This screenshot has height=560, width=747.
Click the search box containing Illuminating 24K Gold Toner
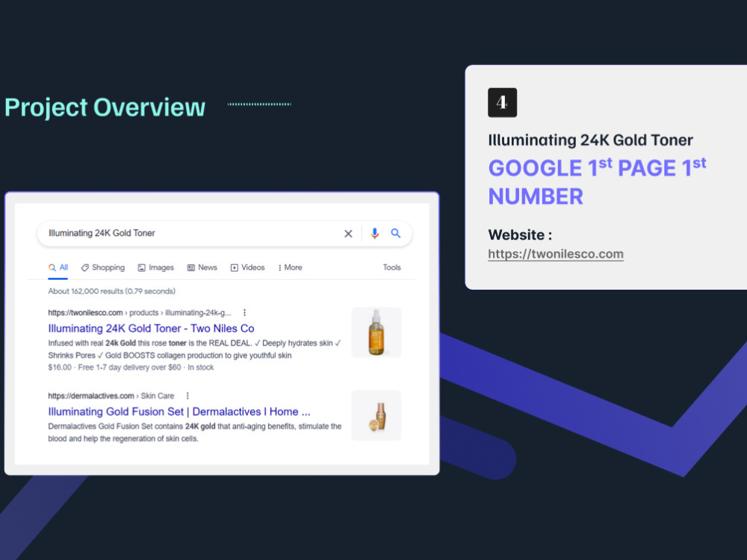pos(224,233)
